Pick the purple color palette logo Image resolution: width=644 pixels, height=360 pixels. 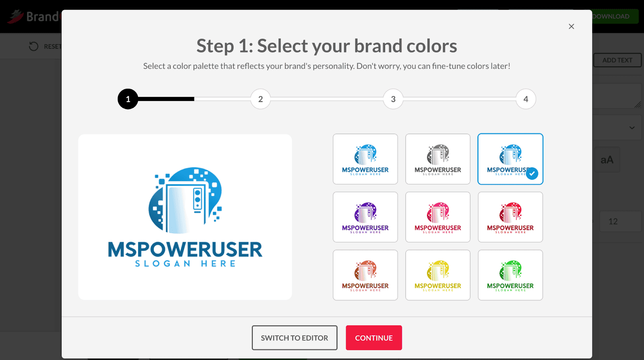point(365,217)
